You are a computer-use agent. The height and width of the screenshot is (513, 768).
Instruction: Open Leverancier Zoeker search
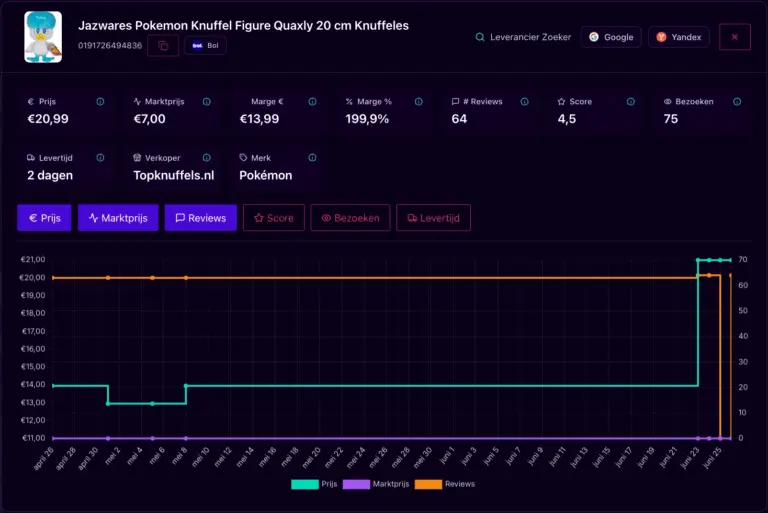coord(523,37)
